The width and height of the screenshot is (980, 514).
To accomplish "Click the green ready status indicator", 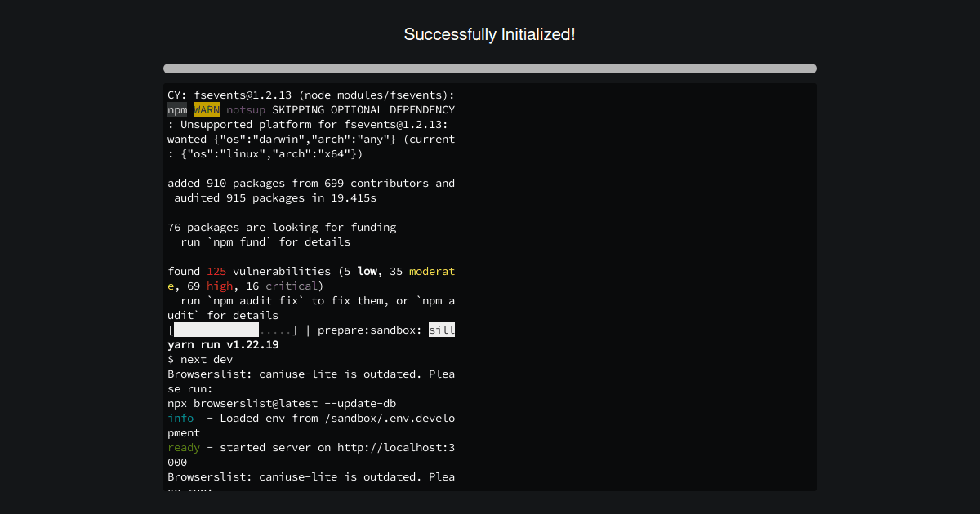I will coord(183,447).
